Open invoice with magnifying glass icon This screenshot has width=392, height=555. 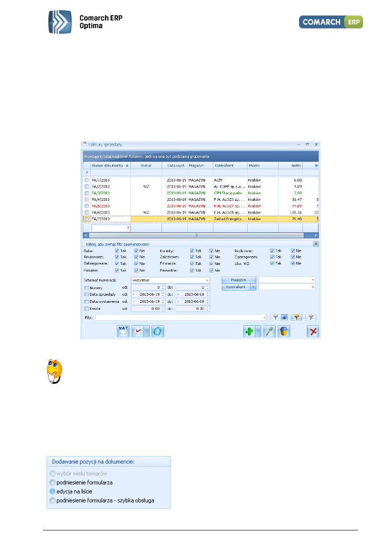pos(269,331)
